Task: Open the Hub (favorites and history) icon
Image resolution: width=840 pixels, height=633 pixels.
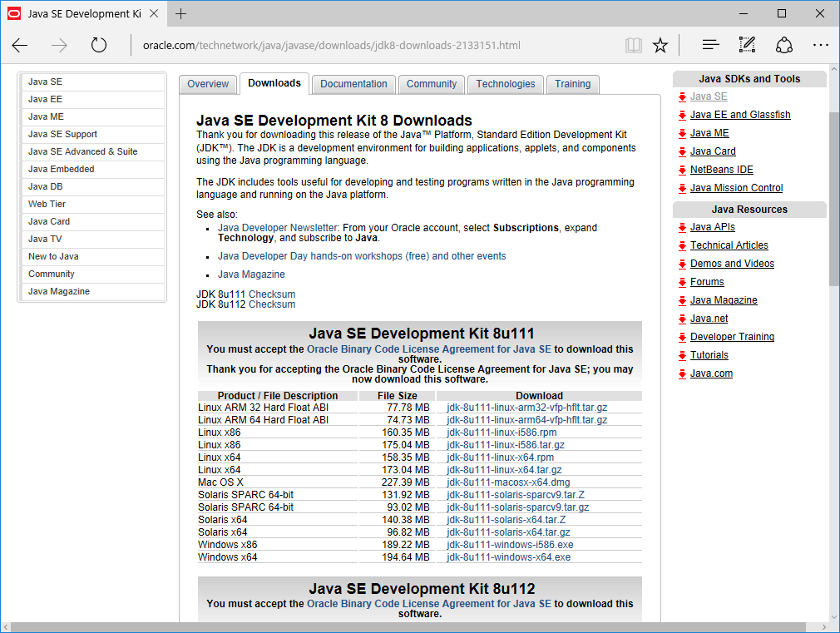Action: click(710, 45)
